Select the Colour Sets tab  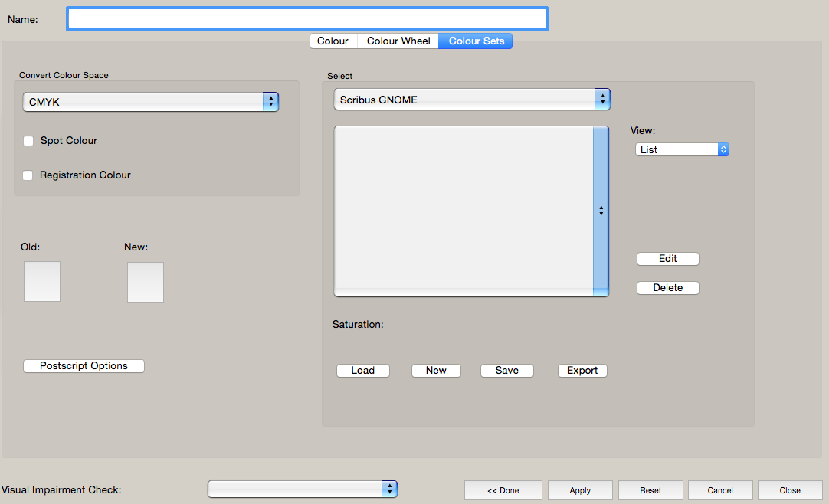click(x=476, y=41)
